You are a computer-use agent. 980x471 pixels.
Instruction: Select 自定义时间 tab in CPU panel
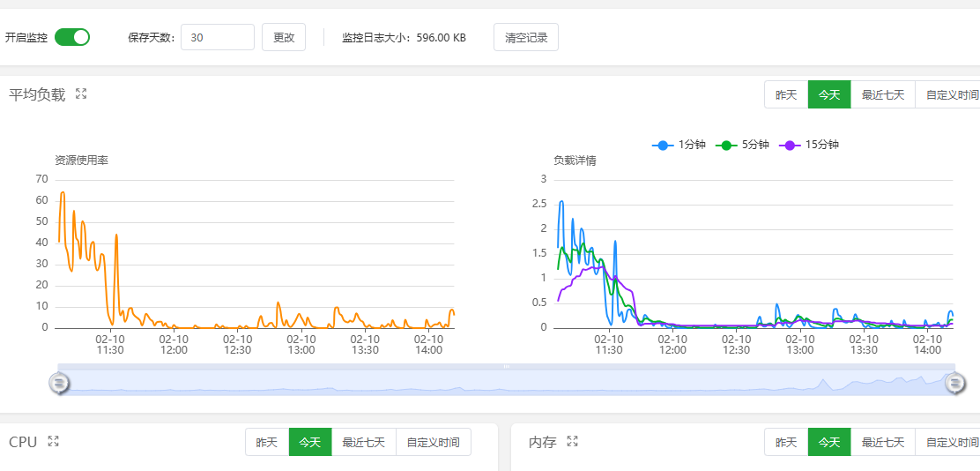[x=433, y=442]
